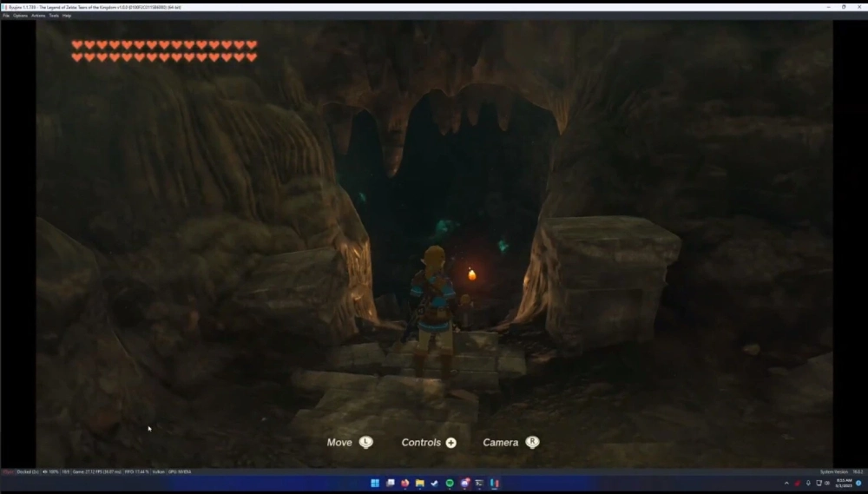Screen dimensions: 868x494
Task: Open the Options menu
Action: 20,16
